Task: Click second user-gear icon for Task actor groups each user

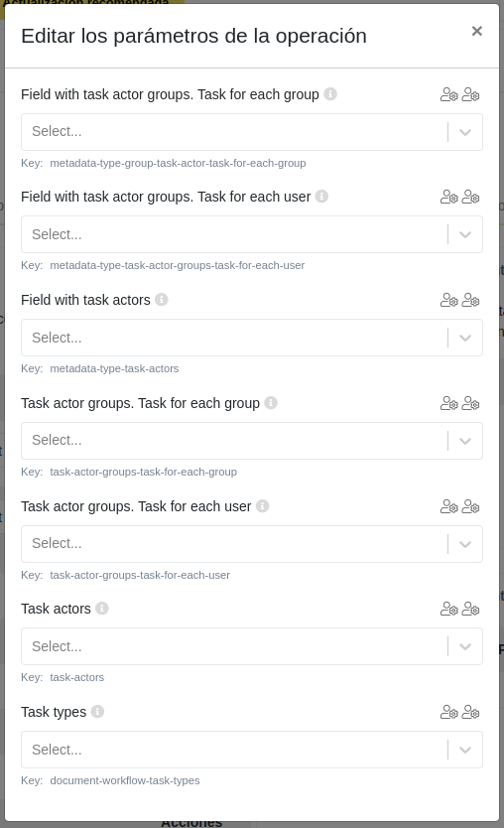Action: (x=470, y=507)
